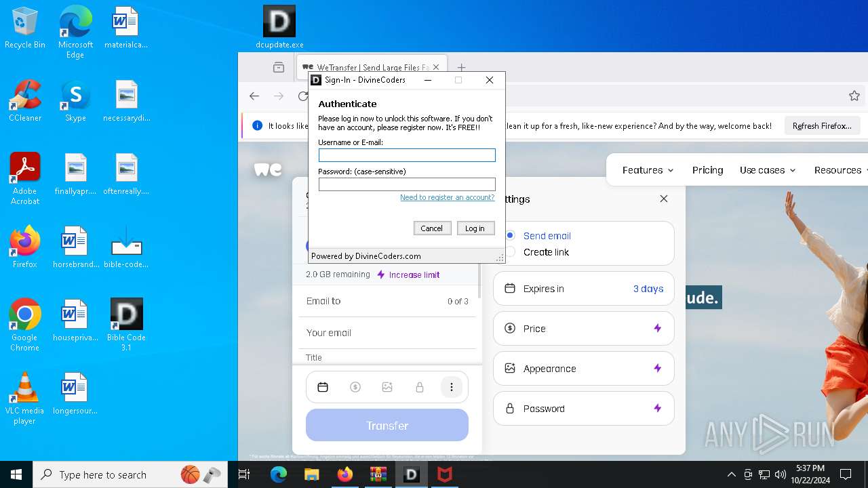Open the Price setting row
The image size is (868, 488).
tap(583, 329)
